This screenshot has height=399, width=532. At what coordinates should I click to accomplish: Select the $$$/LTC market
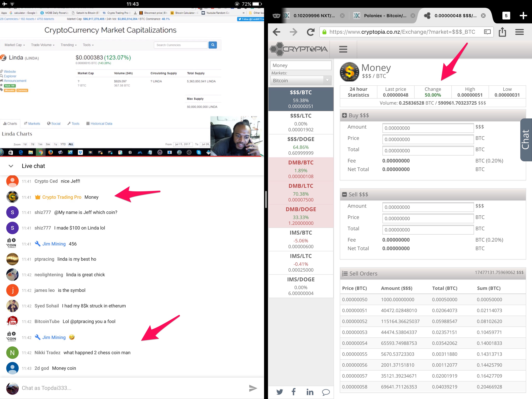[301, 123]
